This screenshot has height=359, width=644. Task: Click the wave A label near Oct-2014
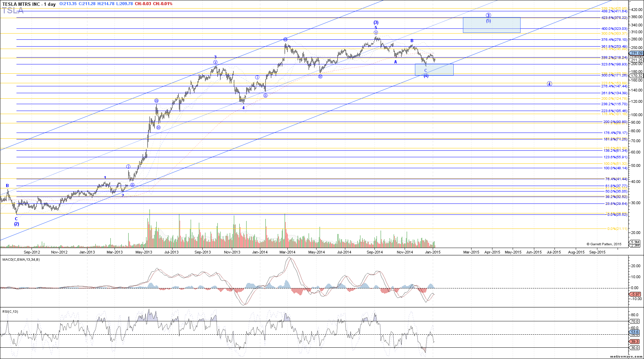pos(395,62)
